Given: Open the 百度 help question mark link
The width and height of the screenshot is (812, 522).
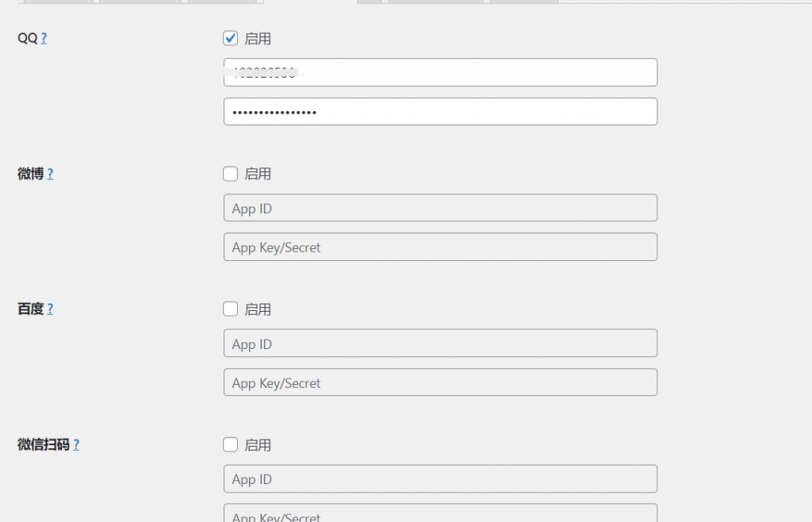Looking at the screenshot, I should [50, 309].
